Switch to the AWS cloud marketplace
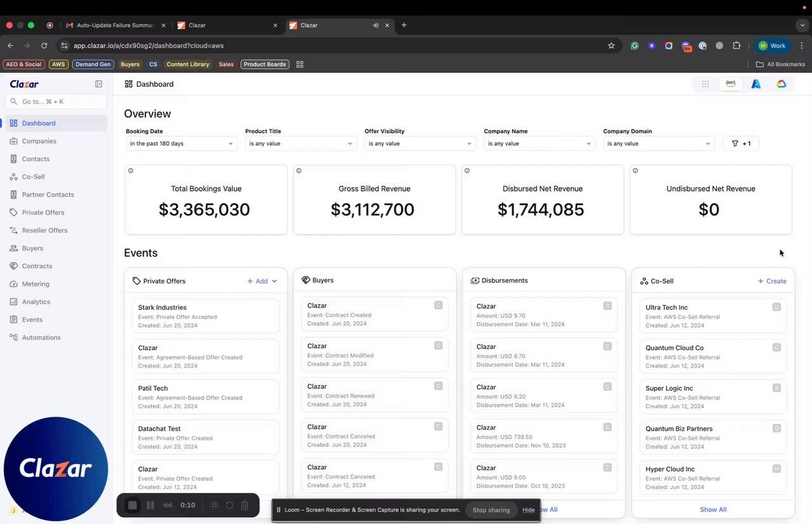Image resolution: width=812 pixels, height=524 pixels. [731, 84]
